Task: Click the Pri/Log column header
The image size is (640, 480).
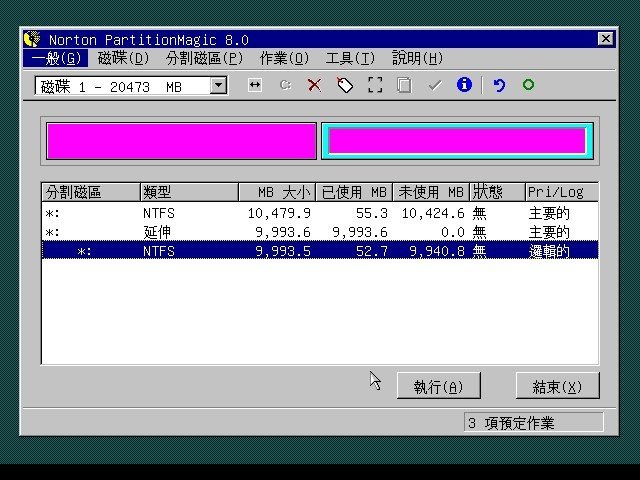Action: click(x=562, y=192)
